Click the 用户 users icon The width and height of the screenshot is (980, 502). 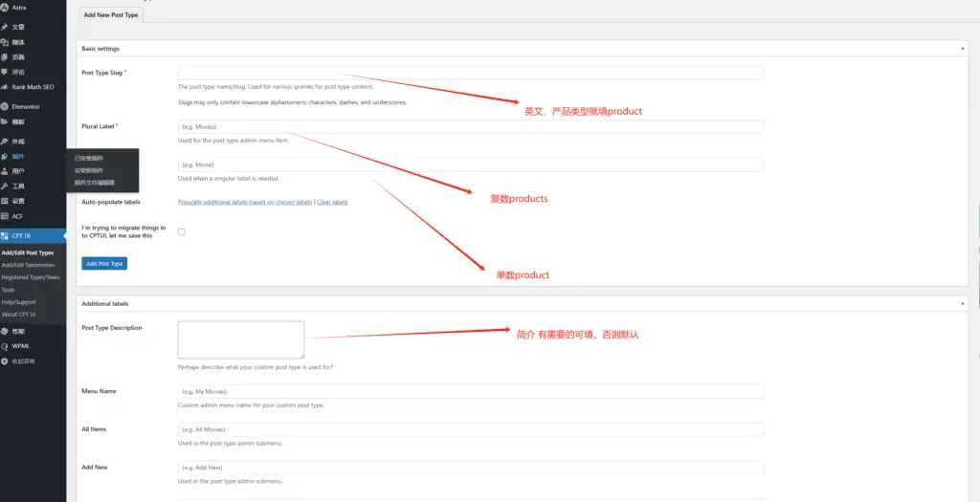[x=5, y=171]
